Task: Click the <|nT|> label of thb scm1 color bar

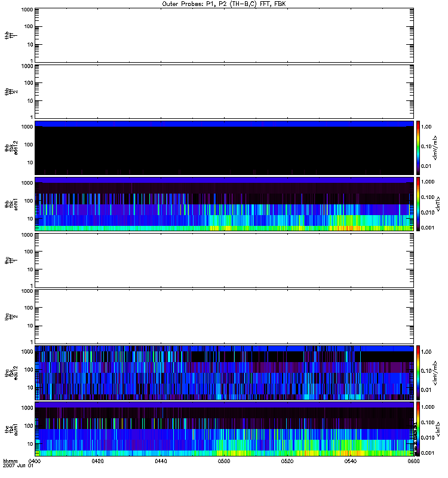Action: tap(438, 204)
